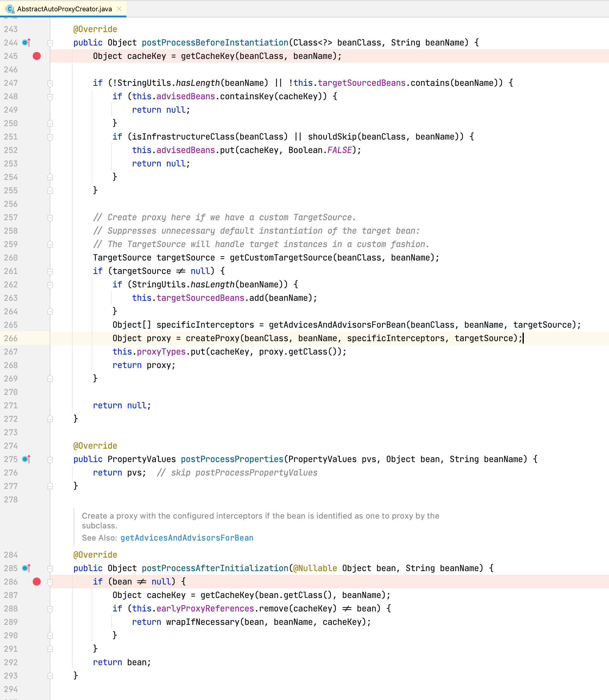The width and height of the screenshot is (609, 700).
Task: Collapse postProcessBeforeInstantiation method at line 244
Action: coord(50,43)
